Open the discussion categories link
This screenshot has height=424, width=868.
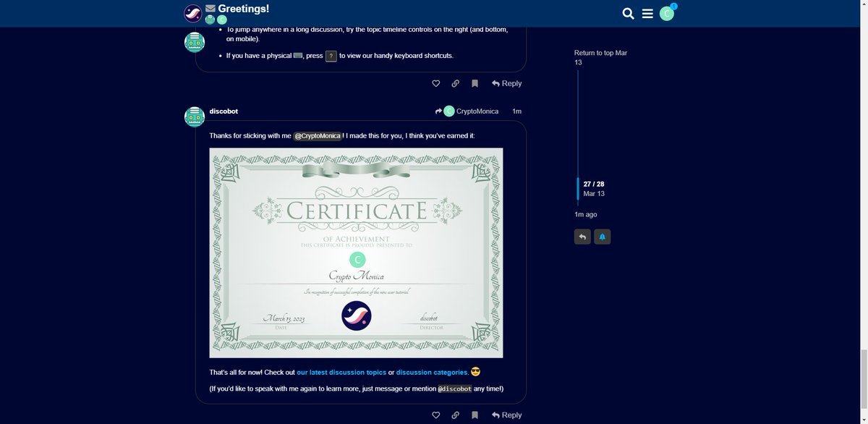click(x=432, y=373)
